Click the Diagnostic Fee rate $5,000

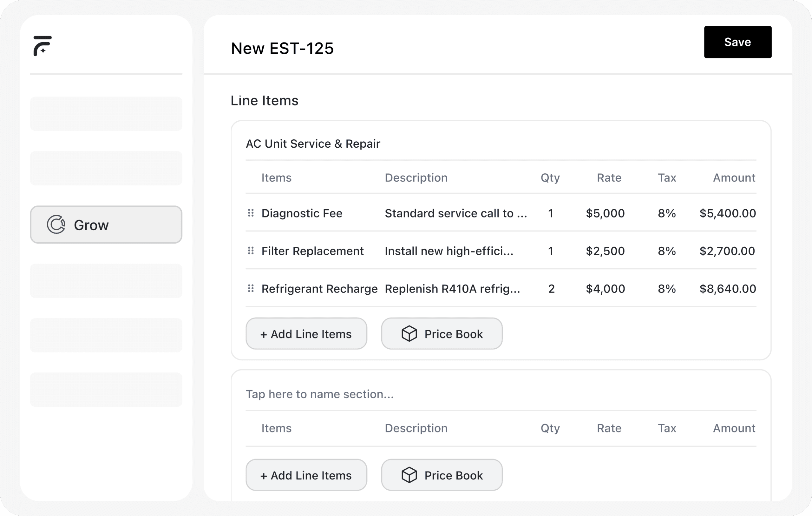click(x=605, y=213)
